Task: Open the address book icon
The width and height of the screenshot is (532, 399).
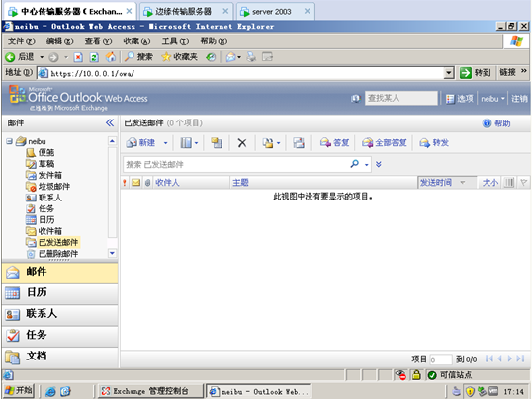Action: 356,99
